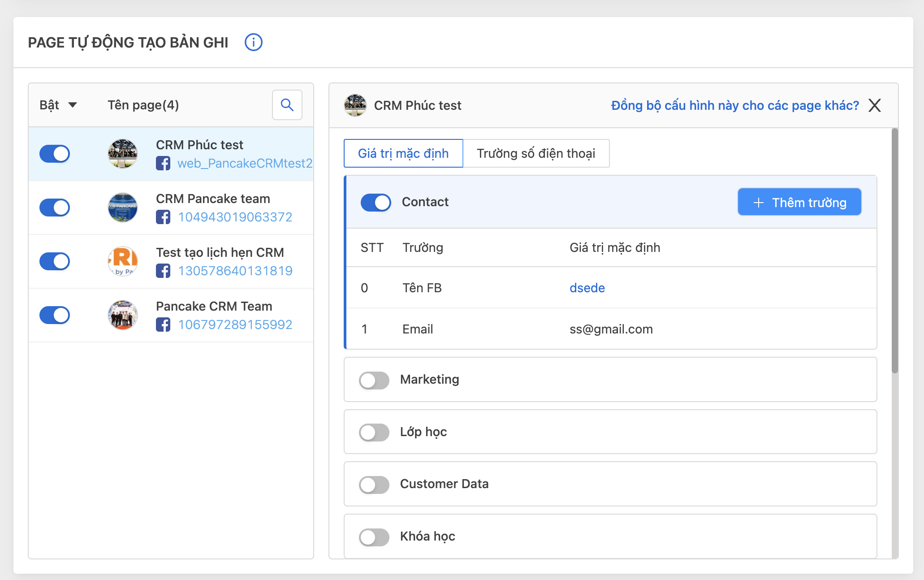The image size is (924, 580).
Task: Click Facebook icon under CRM Phúc test
Action: click(163, 163)
